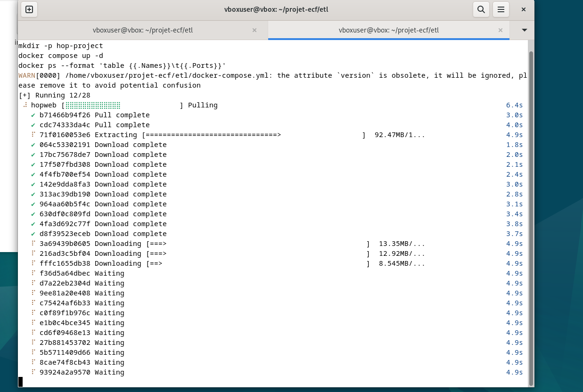The image size is (583, 392).
Task: Select the second terminal tab
Action: point(388,30)
